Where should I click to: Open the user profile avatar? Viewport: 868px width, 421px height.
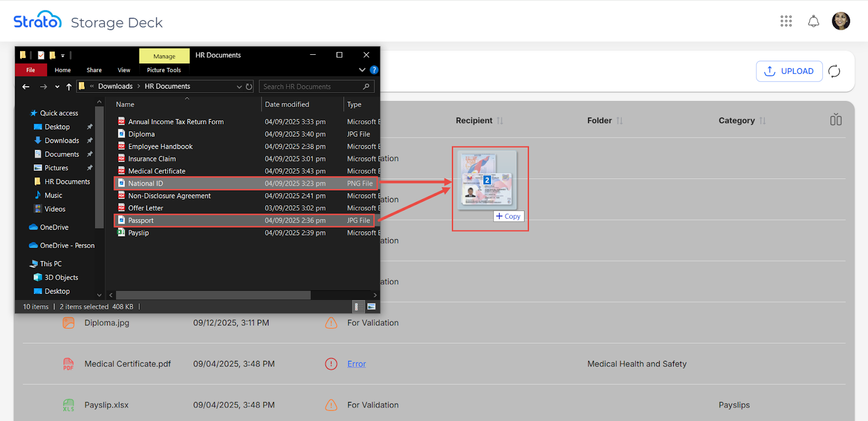[841, 21]
